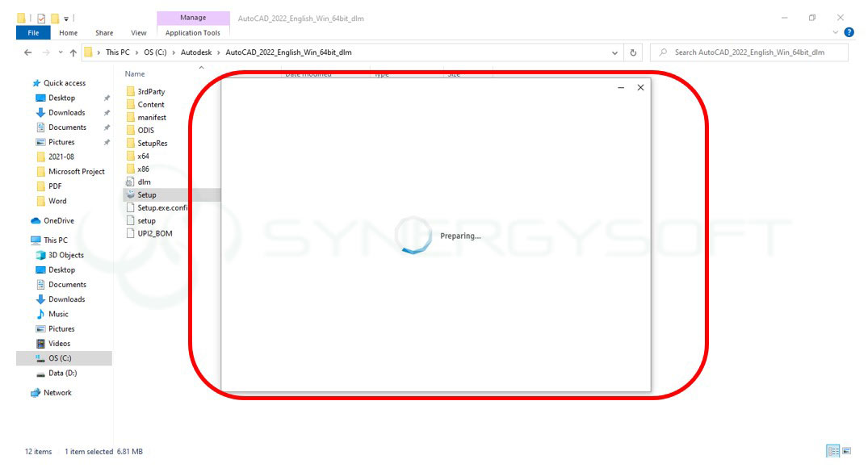
Task: Open the Setup application from the file list
Action: (x=147, y=194)
